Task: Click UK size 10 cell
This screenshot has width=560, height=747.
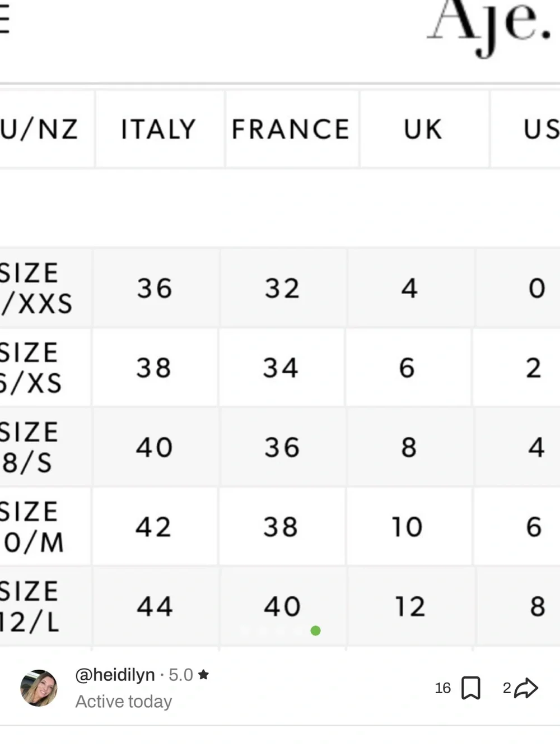Action: [x=408, y=527]
